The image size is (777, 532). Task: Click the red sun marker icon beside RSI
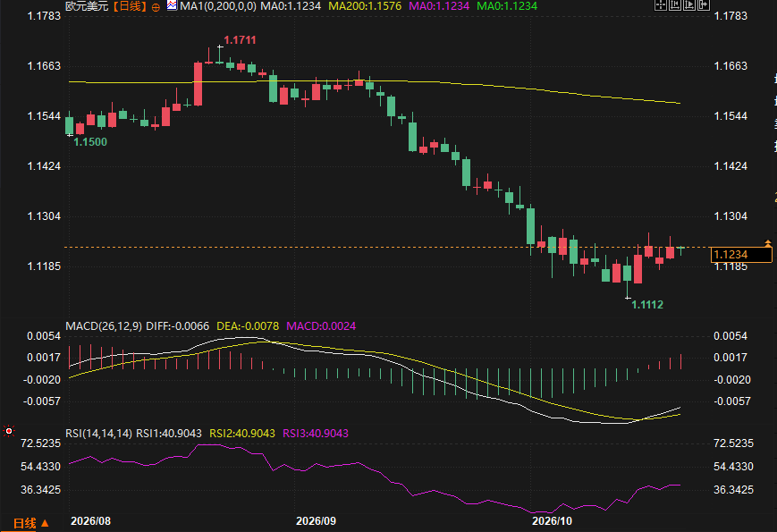pos(8,432)
